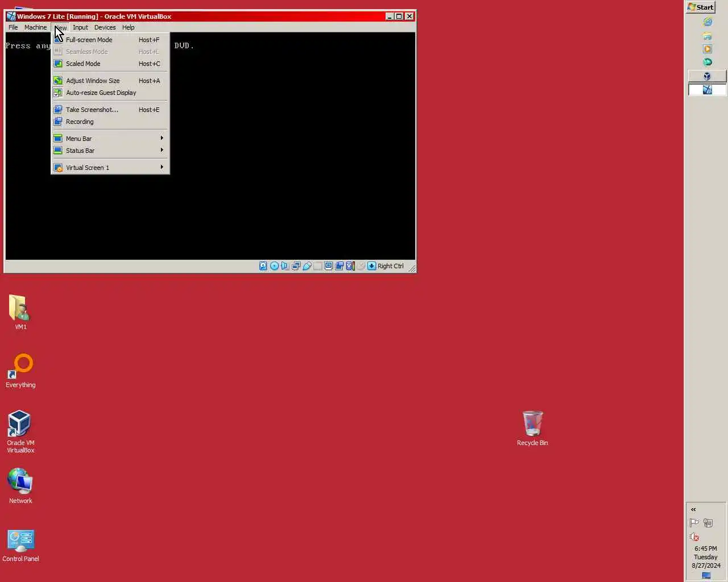Screen dimensions: 728x582
Task: Open the Machine menu
Action: click(x=35, y=27)
